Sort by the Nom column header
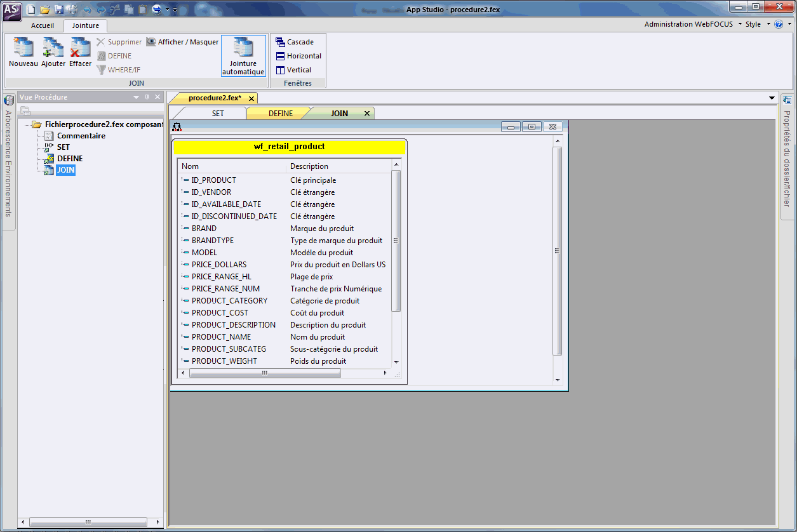 click(232, 166)
